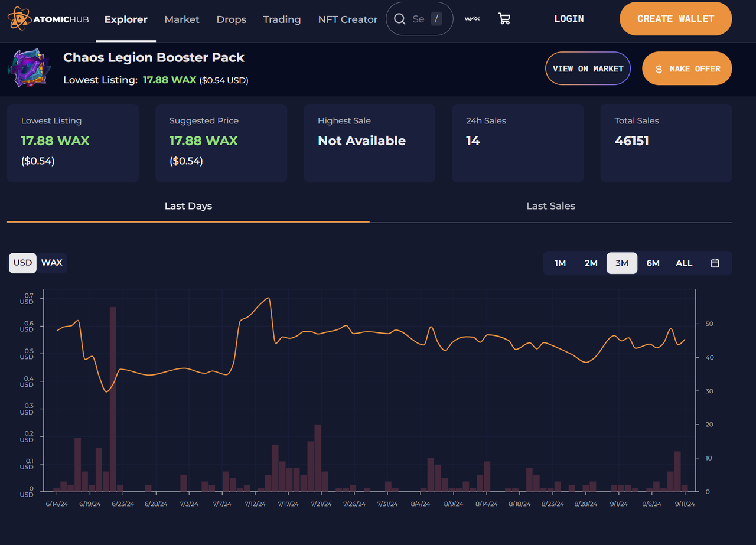This screenshot has width=756, height=545.
Task: Select the 3M time range
Action: (x=622, y=263)
